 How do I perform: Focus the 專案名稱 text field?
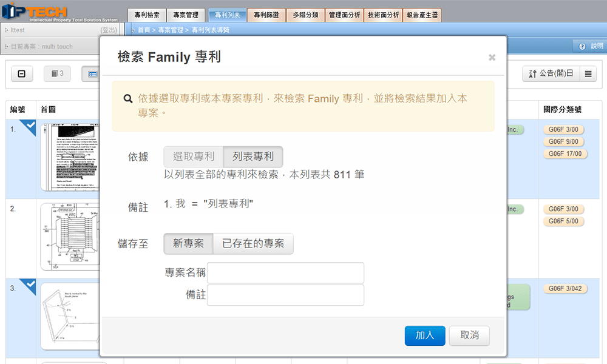[x=286, y=273]
